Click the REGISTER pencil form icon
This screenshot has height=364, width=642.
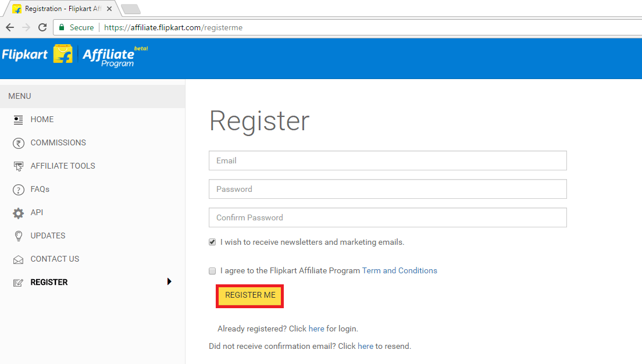click(19, 283)
